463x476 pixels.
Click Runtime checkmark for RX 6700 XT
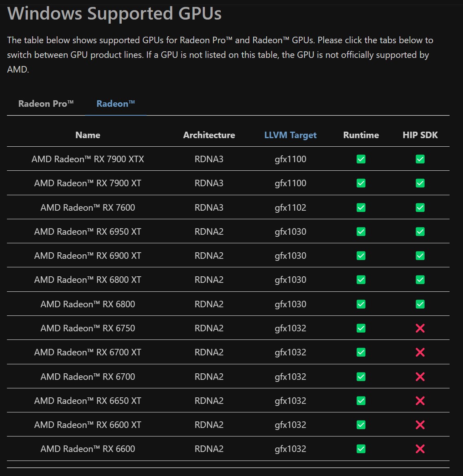361,352
